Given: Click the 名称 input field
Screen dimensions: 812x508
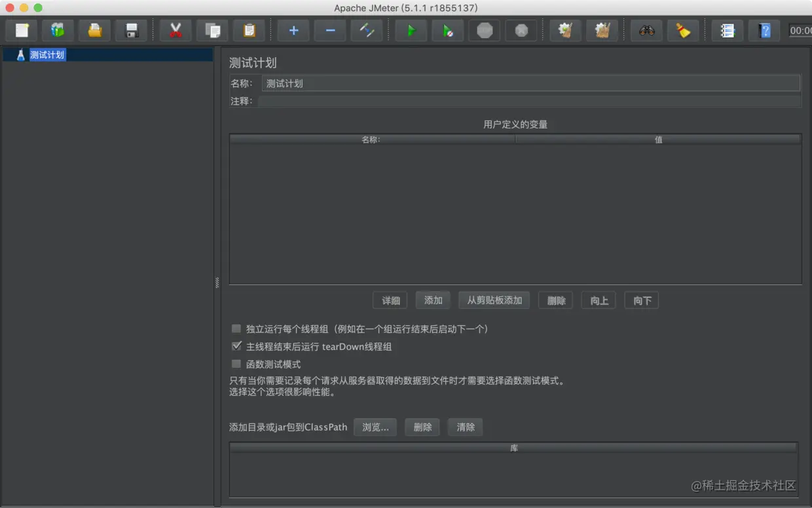Looking at the screenshot, I should pos(530,83).
